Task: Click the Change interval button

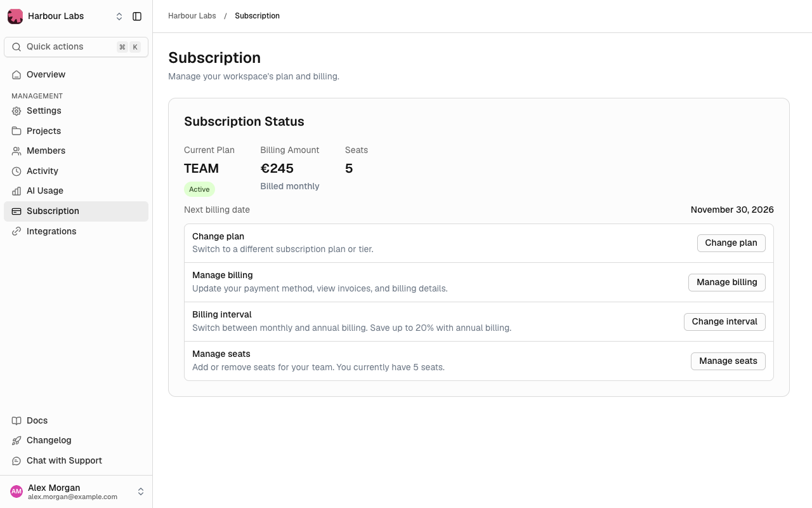Action: (724, 322)
